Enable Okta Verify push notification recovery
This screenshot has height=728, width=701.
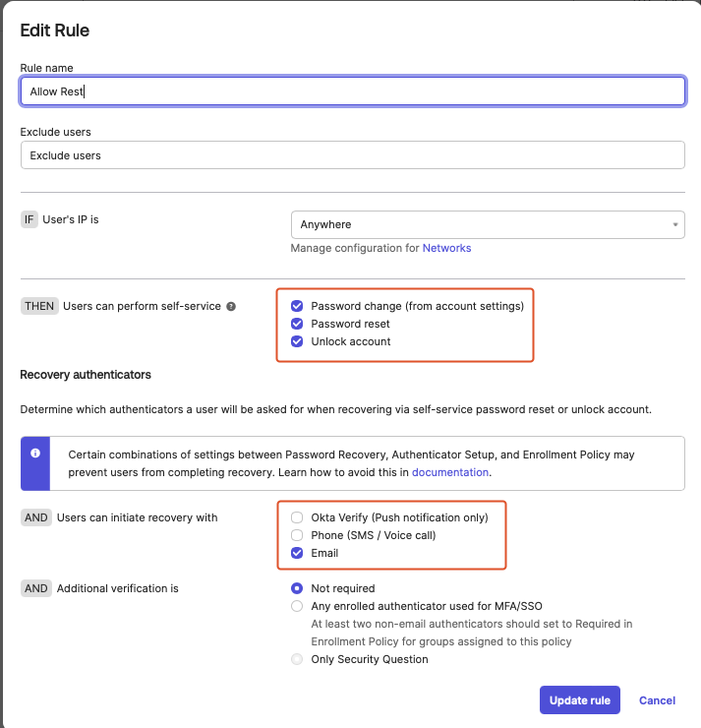297,517
